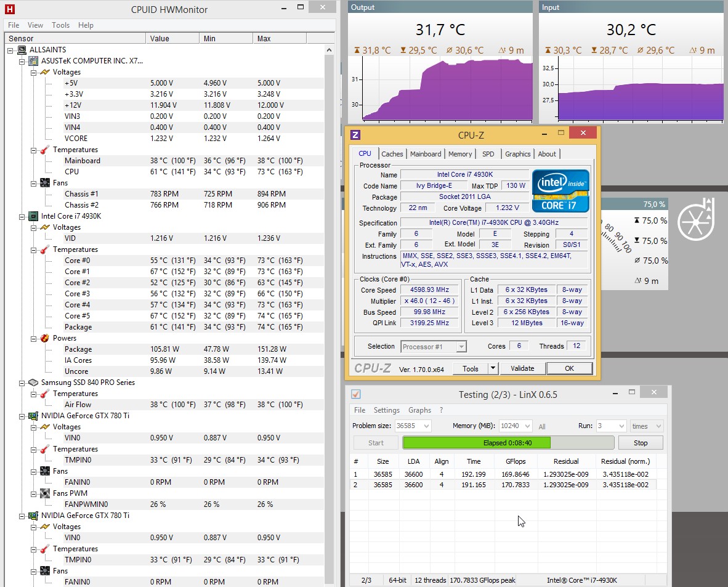
Task: Open the Help menu in HWMonitor
Action: click(86, 25)
